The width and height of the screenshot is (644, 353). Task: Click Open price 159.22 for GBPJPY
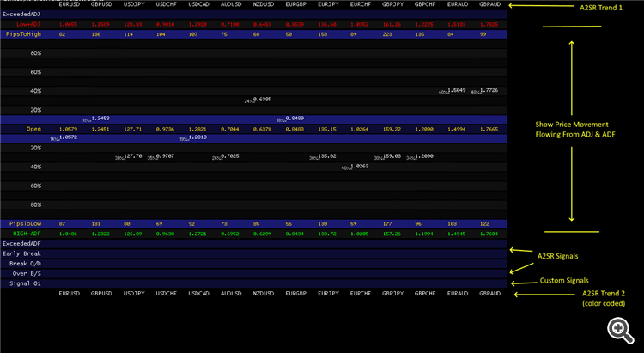(x=392, y=129)
